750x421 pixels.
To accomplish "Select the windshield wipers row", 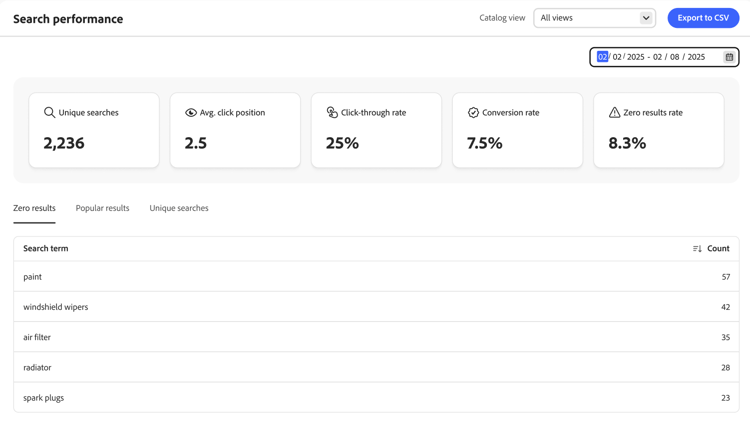I will 56,307.
